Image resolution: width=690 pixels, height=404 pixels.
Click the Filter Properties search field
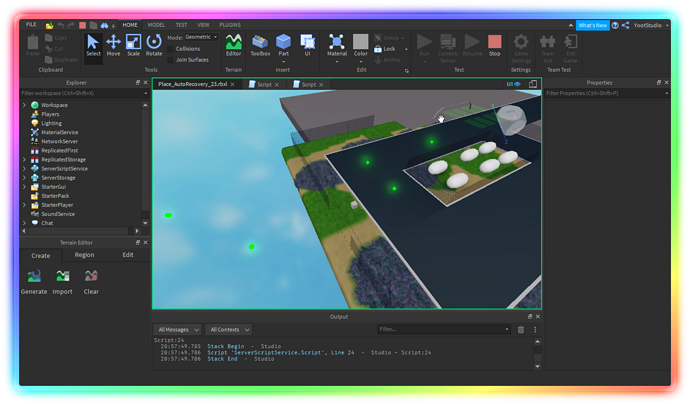pyautogui.click(x=607, y=93)
